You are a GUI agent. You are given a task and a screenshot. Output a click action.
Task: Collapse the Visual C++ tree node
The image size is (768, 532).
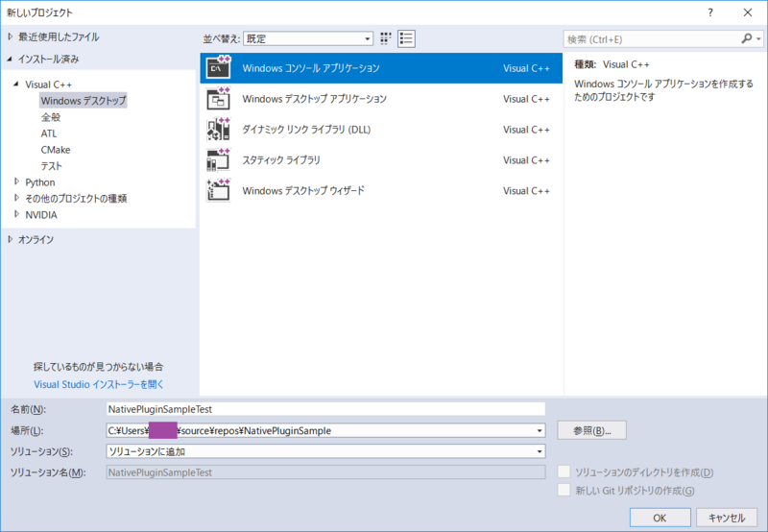tap(16, 85)
